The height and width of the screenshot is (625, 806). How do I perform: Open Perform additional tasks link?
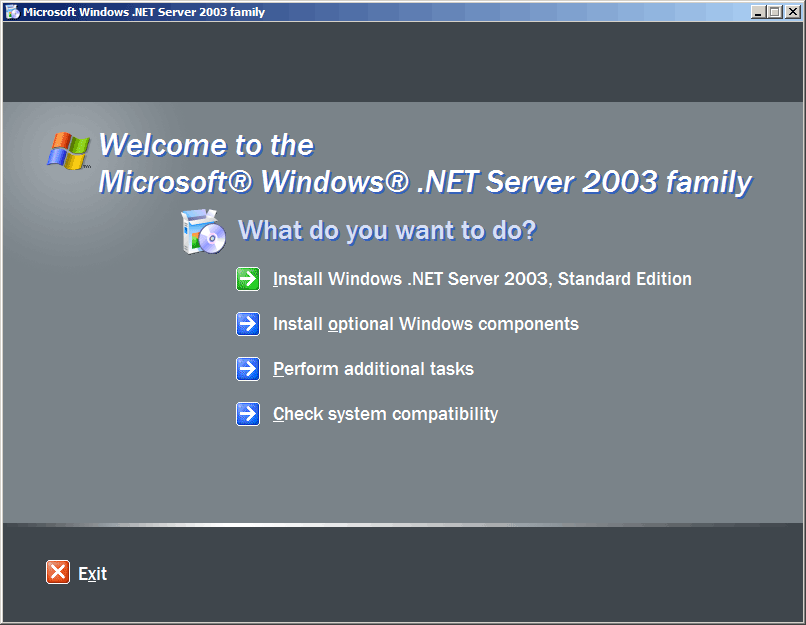tap(373, 369)
